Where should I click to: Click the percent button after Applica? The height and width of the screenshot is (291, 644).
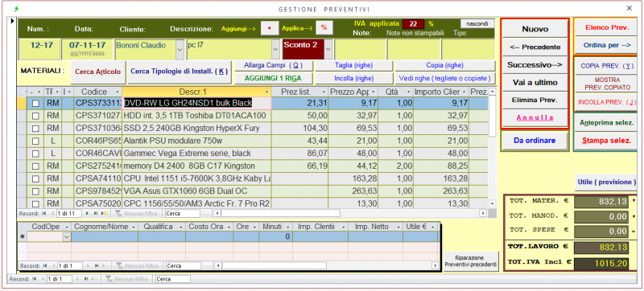tap(324, 27)
